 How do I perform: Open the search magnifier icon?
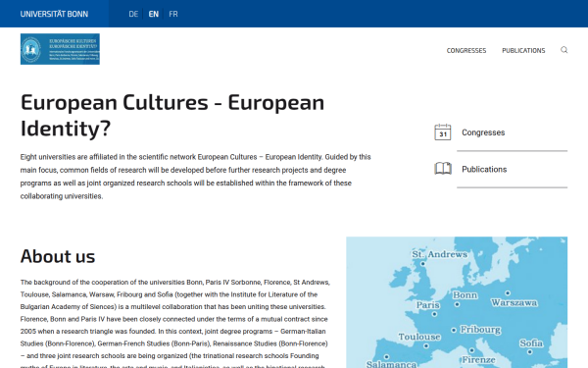(x=564, y=50)
